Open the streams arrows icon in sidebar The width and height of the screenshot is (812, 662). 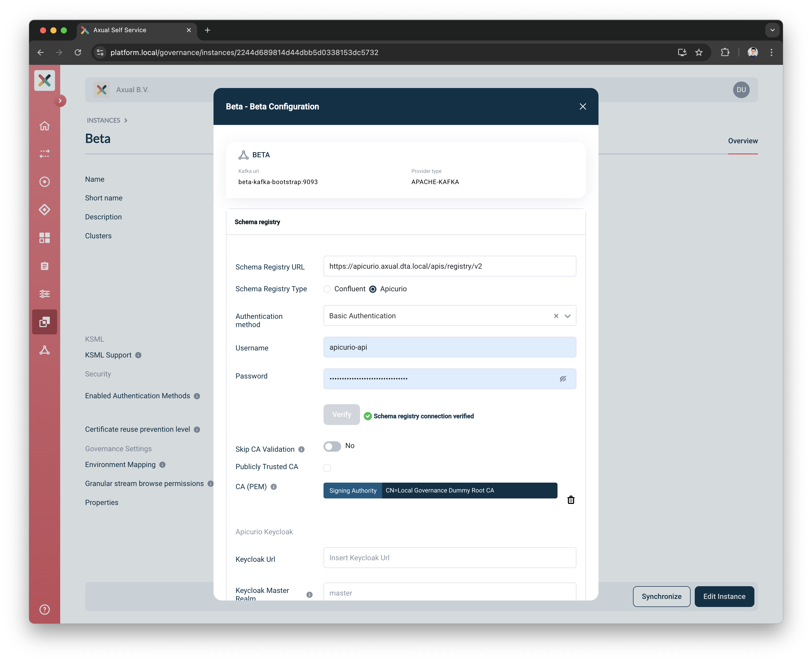[x=45, y=154]
